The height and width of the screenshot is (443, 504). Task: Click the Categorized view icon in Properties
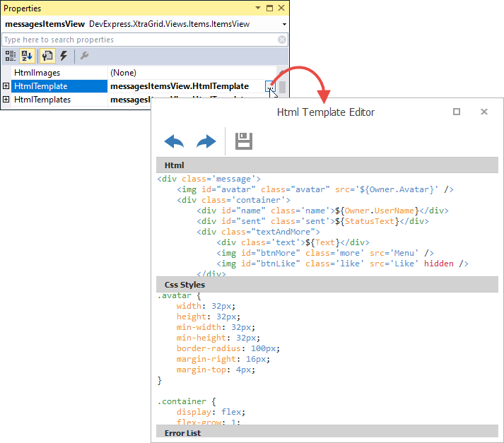[11, 56]
